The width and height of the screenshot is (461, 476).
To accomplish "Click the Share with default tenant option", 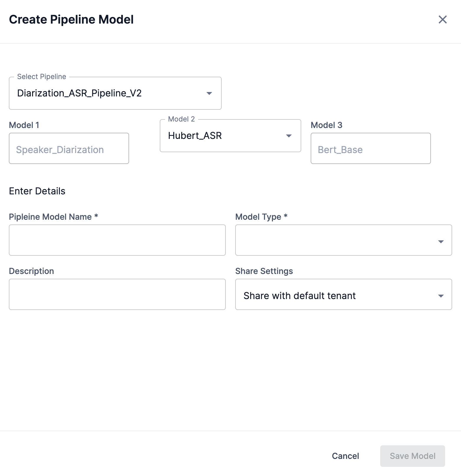I will click(299, 295).
